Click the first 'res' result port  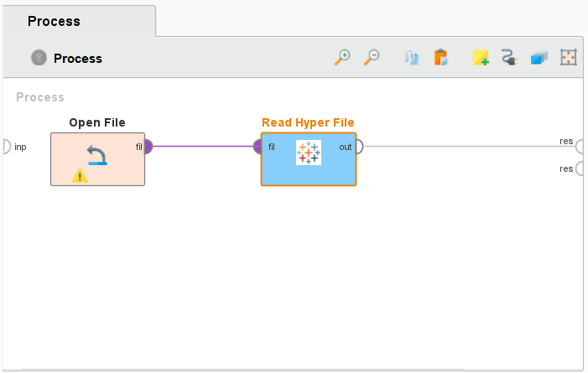[x=580, y=147]
